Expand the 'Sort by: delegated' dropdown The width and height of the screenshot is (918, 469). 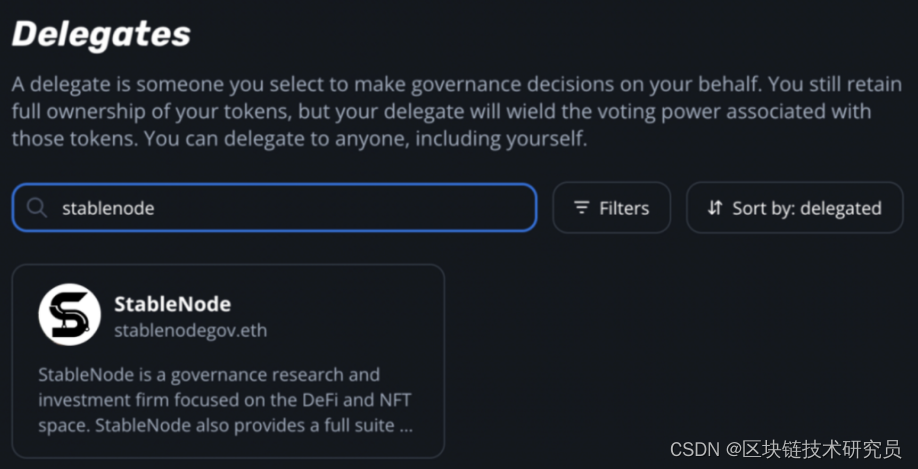794,208
